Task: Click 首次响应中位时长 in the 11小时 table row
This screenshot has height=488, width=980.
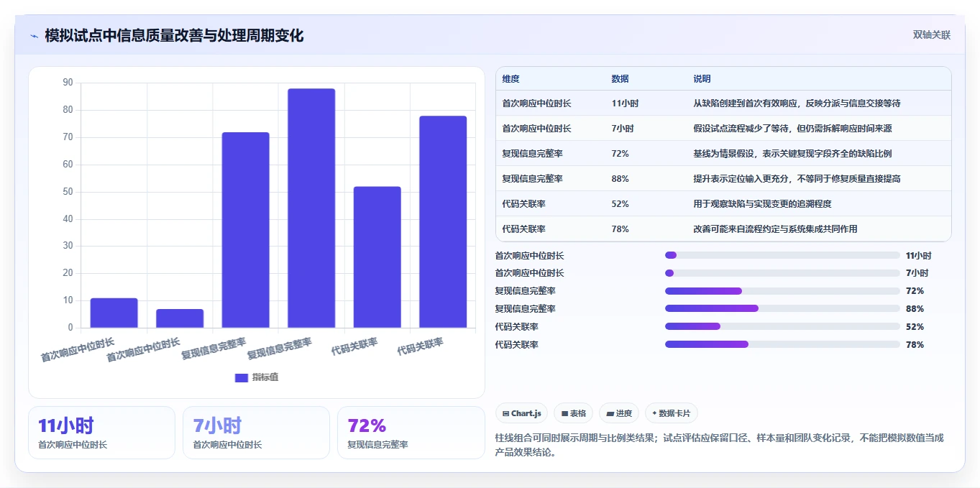Action: pos(537,103)
